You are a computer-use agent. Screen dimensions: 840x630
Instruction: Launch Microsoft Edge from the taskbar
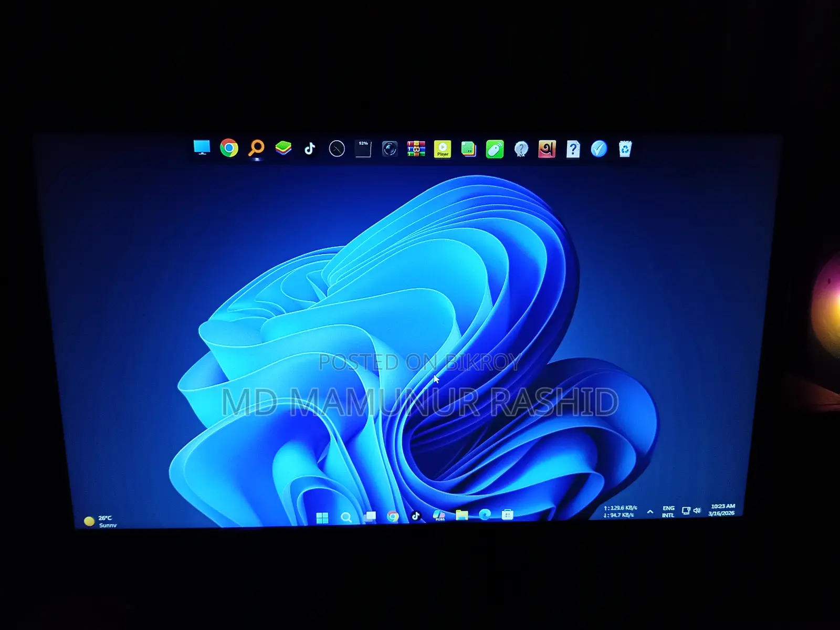click(485, 514)
